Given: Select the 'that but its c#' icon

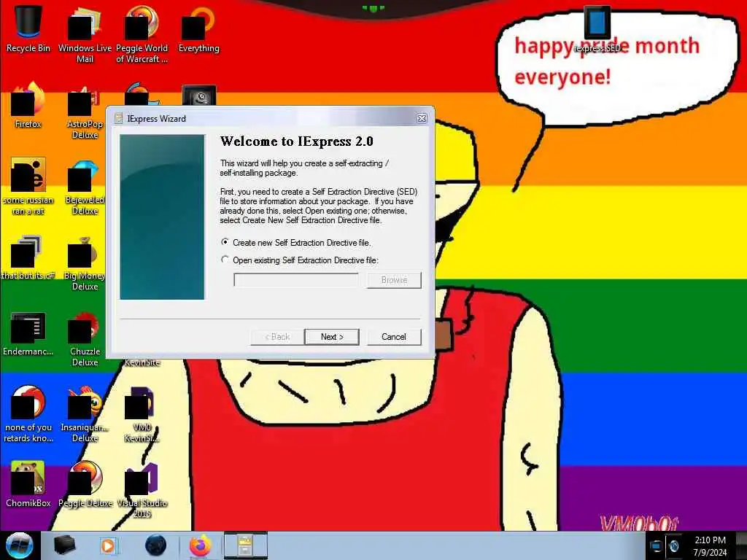Looking at the screenshot, I should pos(28,257).
